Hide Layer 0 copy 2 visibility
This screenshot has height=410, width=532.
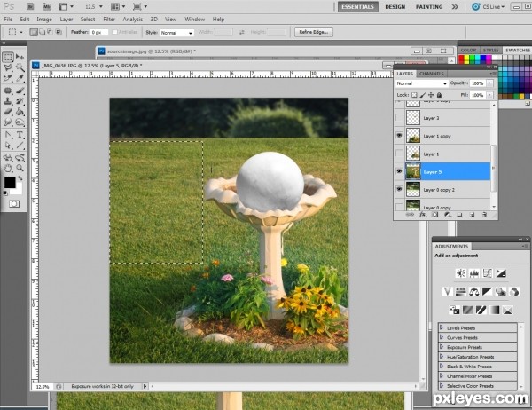tap(399, 189)
